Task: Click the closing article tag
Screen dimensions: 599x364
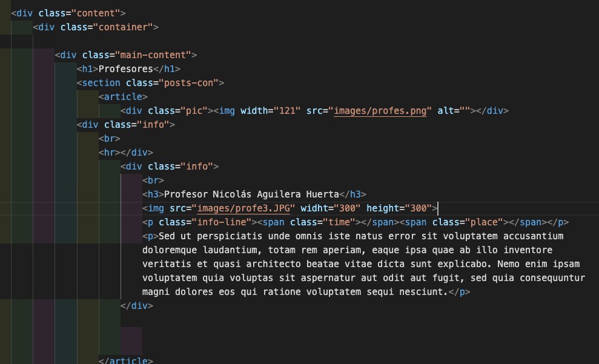Action: (x=125, y=361)
